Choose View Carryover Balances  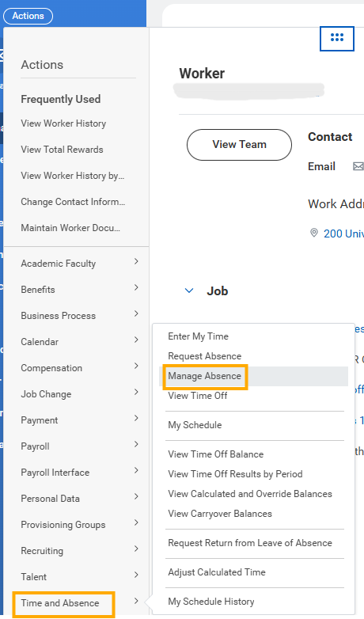[220, 514]
